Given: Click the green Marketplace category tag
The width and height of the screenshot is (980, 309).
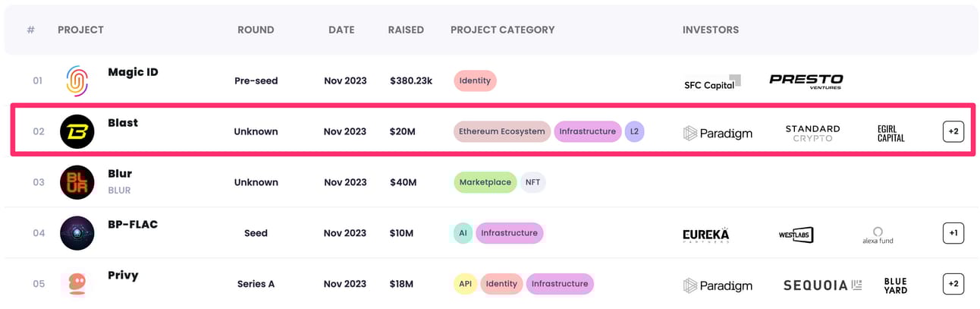Looking at the screenshot, I should (485, 182).
